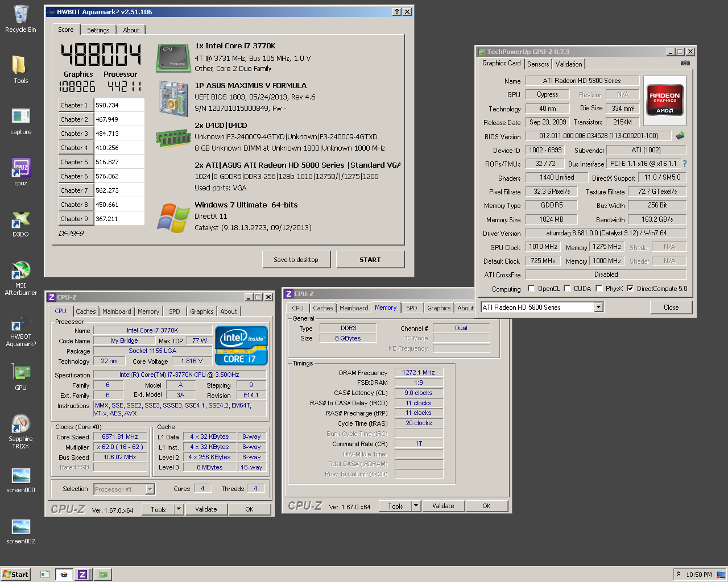The image size is (728, 582).
Task: Click the GPU-Z taskbar button
Action: (102, 575)
